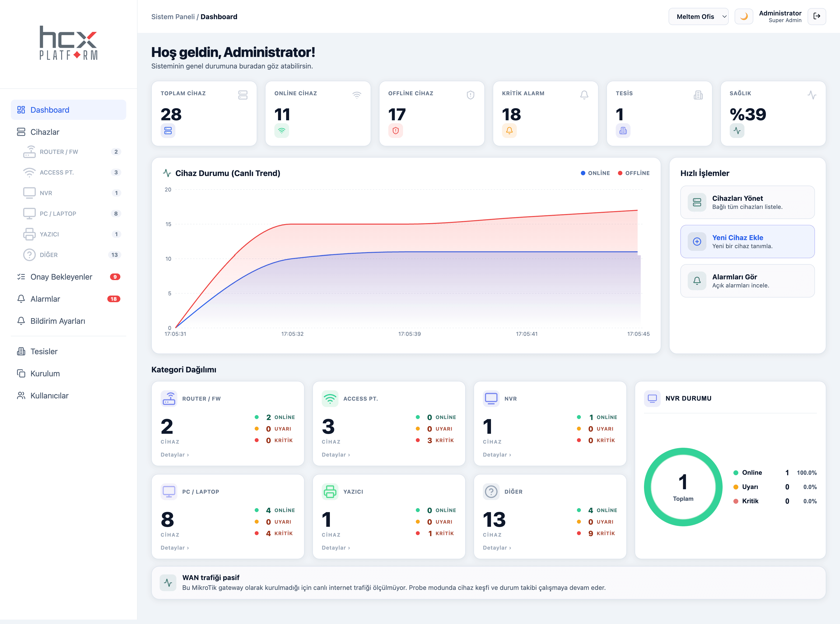Select ROUTER / FW in the sidebar
Screen dimensions: 840x624
(72, 152)
